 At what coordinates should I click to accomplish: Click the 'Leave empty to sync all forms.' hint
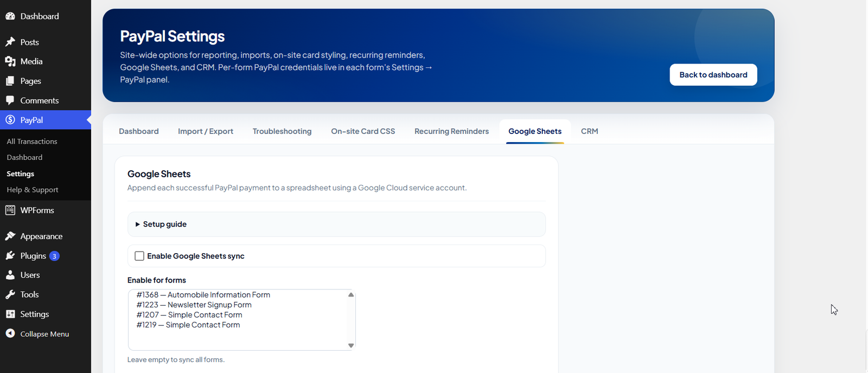coord(176,359)
